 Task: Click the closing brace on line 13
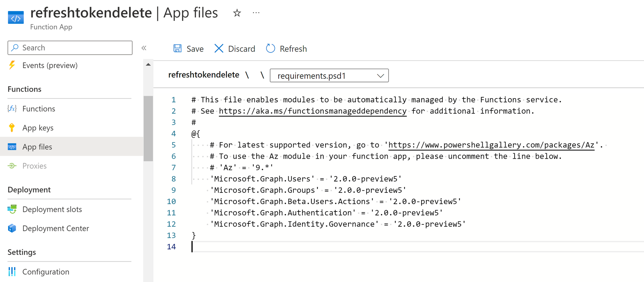[x=194, y=235]
